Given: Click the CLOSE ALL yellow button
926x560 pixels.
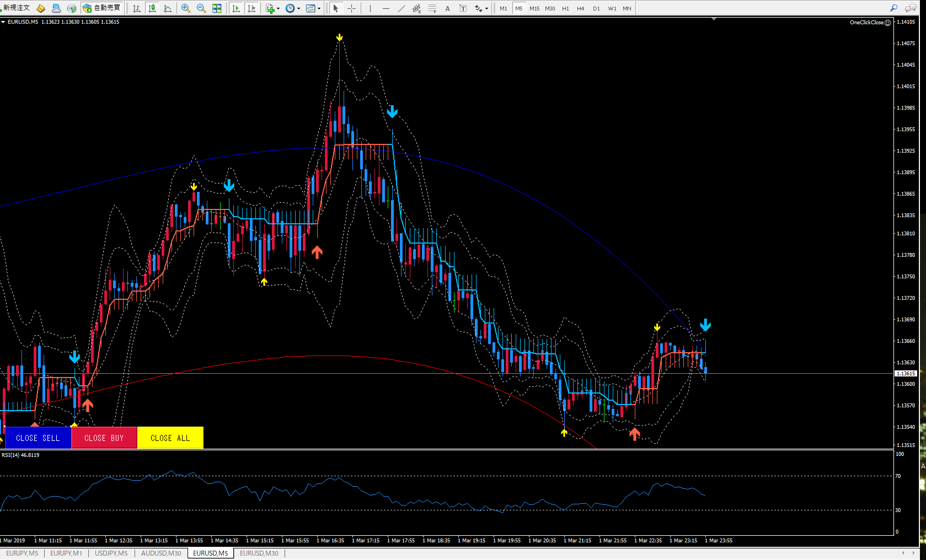Looking at the screenshot, I should (x=170, y=438).
